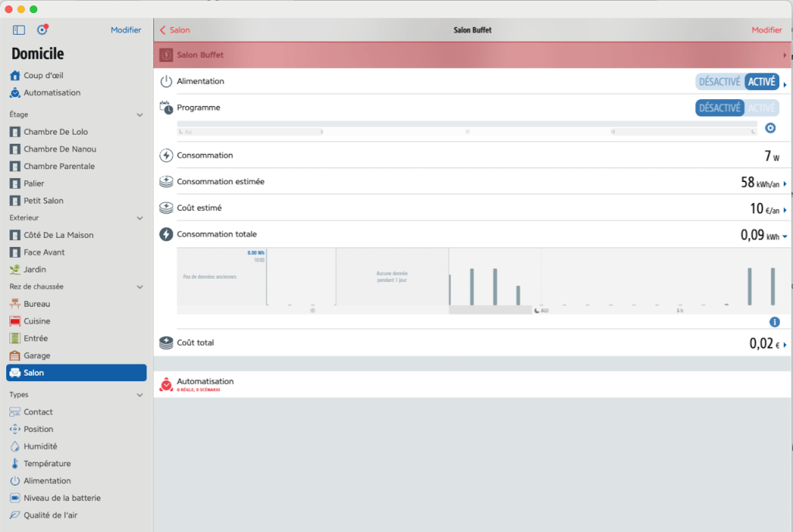Open the Cuisine room

point(36,321)
